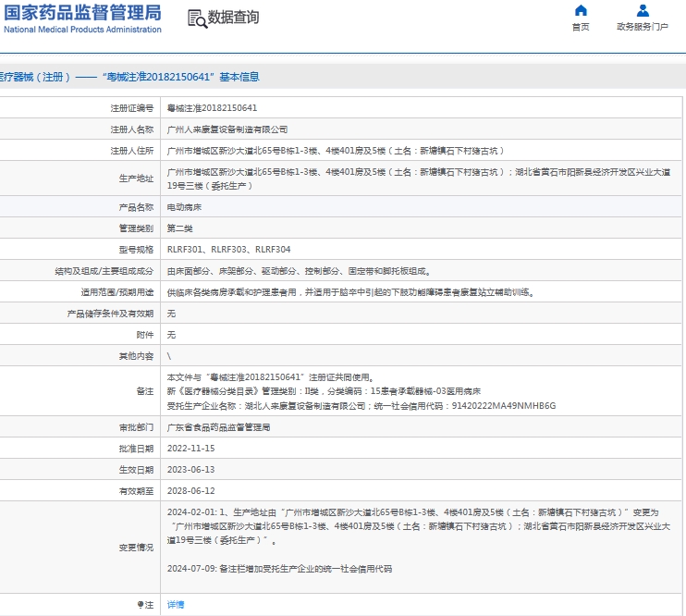
Task: Click the 注册人住所 address value
Action: coord(336,151)
